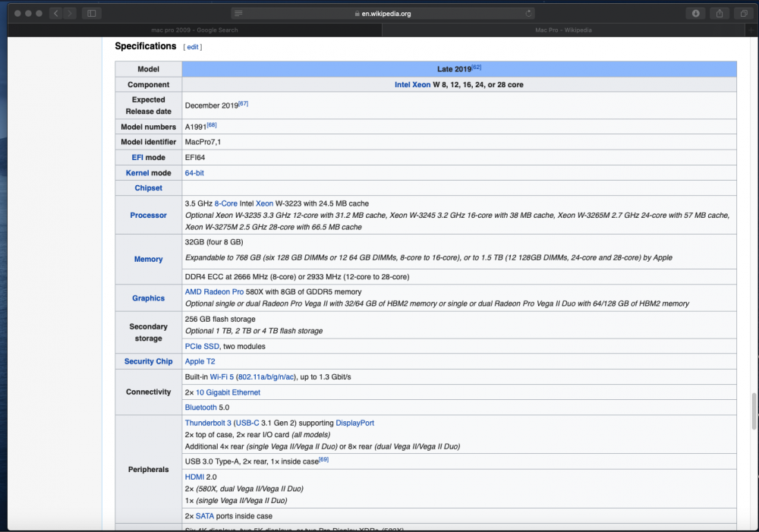Add a new tab with the plus button
The image size is (759, 532).
click(751, 30)
